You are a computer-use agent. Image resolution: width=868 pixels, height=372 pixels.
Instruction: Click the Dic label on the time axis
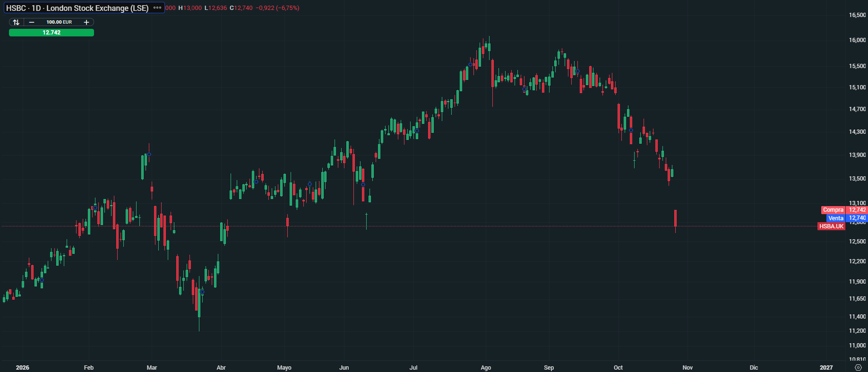click(754, 368)
